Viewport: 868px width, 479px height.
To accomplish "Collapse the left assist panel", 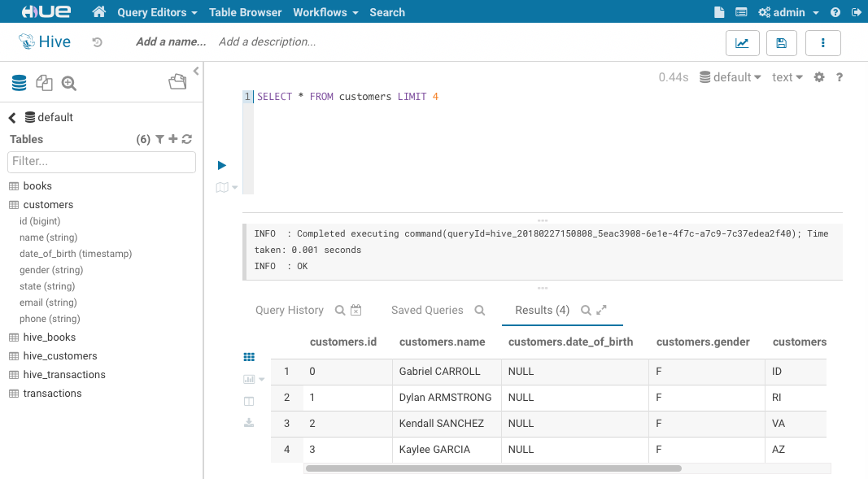I will pyautogui.click(x=196, y=71).
